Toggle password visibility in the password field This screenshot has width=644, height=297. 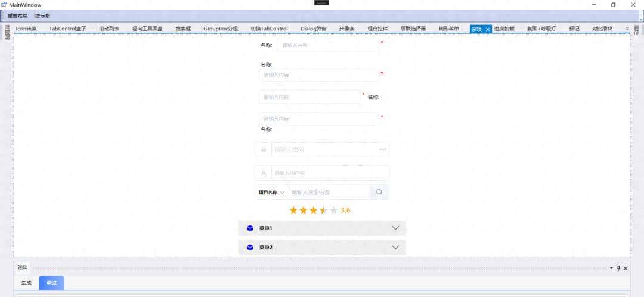pos(383,149)
